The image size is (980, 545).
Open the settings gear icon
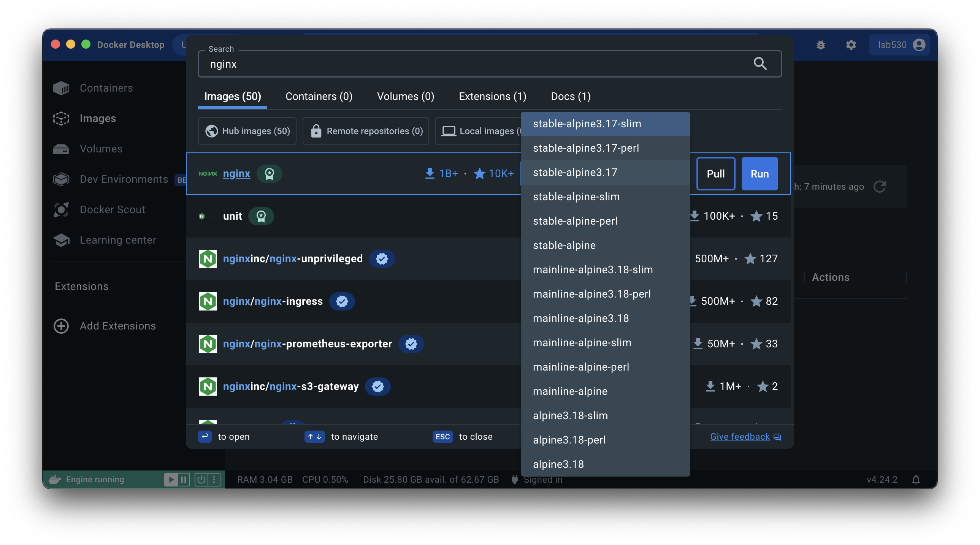tap(851, 45)
